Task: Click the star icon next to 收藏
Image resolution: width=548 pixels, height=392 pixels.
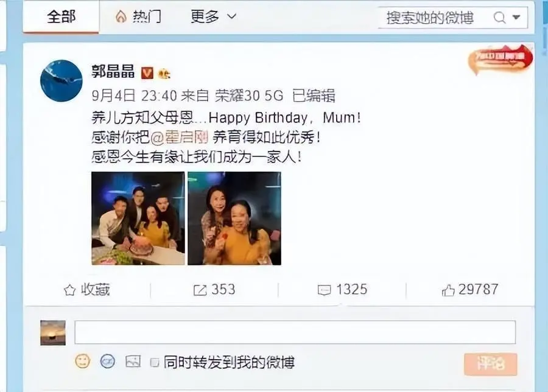Action: point(70,290)
